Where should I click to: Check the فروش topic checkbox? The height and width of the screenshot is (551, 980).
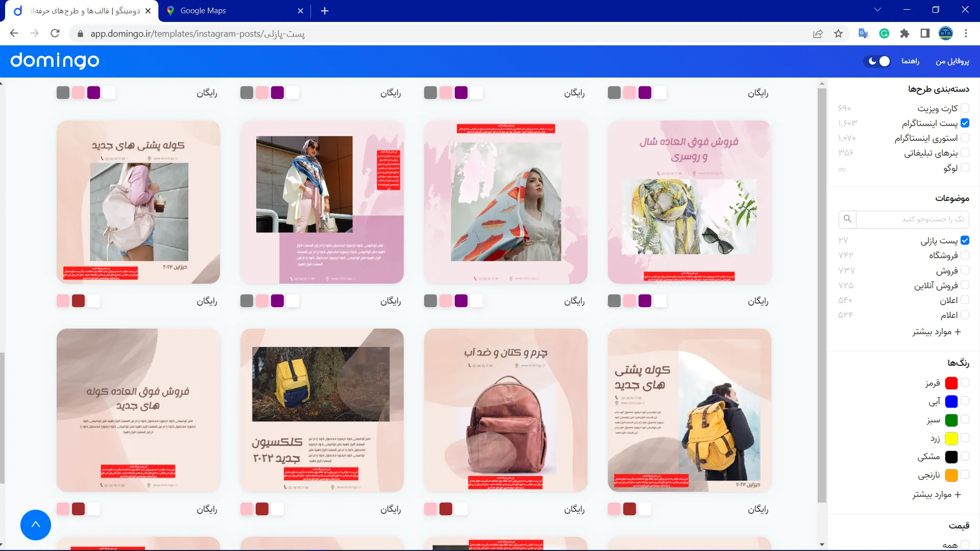[x=965, y=270]
